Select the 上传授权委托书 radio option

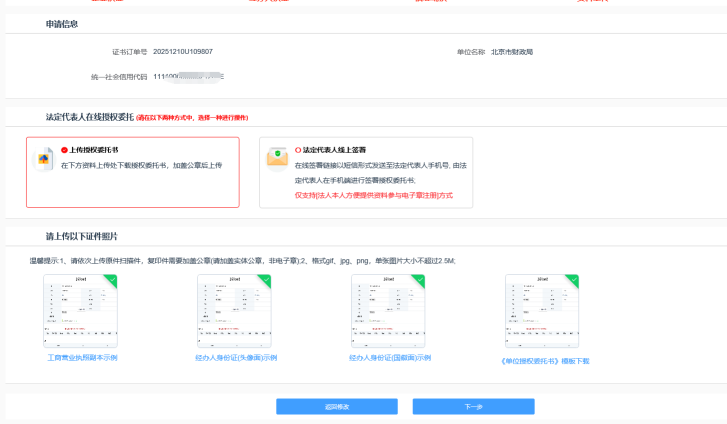(64, 149)
